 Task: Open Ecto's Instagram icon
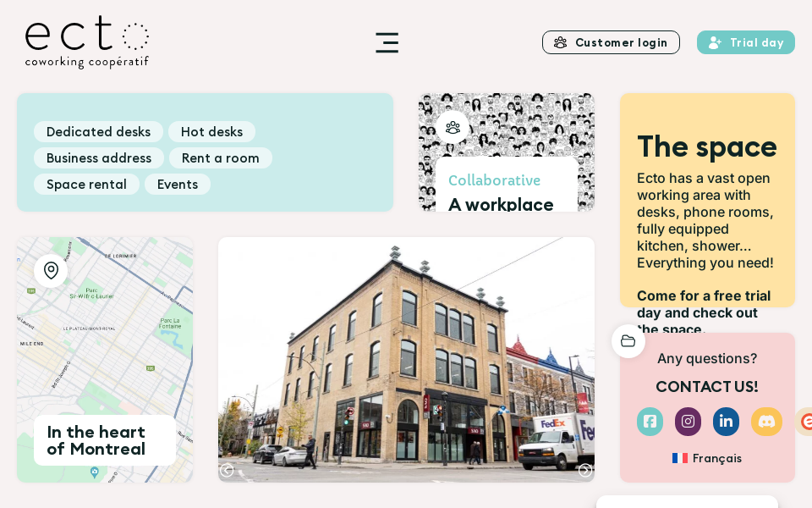(x=688, y=422)
